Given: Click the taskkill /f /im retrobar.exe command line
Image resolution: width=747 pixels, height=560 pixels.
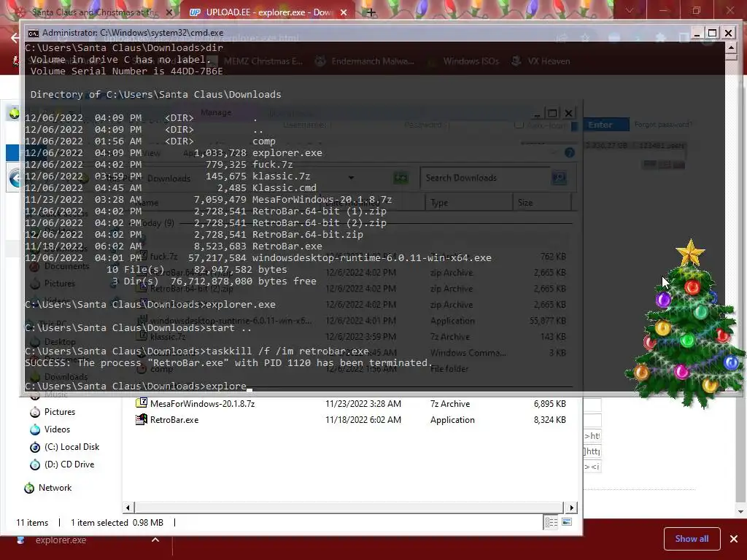Looking at the screenshot, I should [x=197, y=351].
